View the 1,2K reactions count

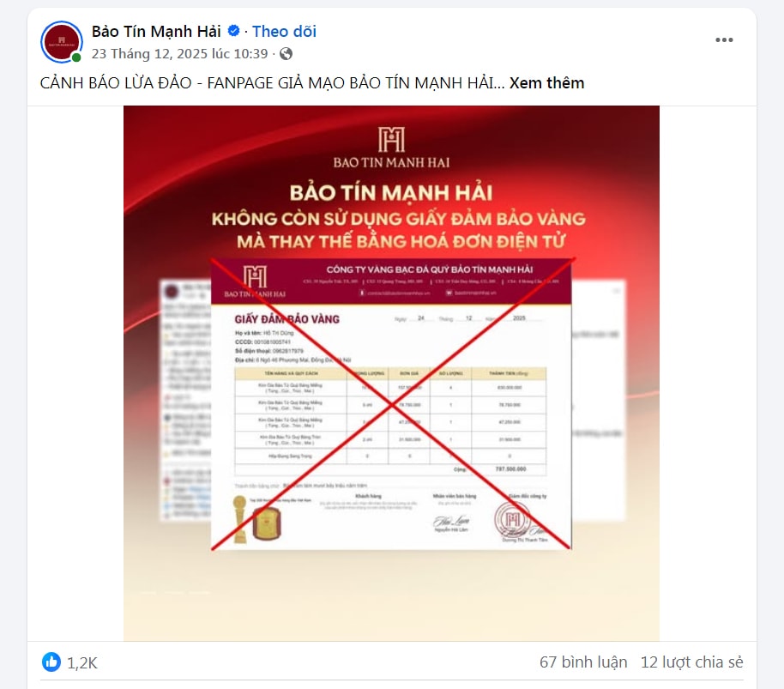82,663
